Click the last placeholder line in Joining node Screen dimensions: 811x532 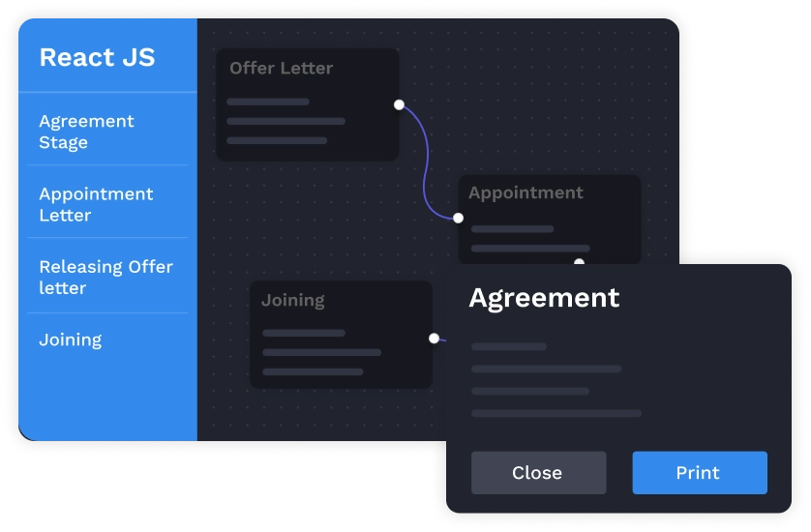click(x=313, y=371)
